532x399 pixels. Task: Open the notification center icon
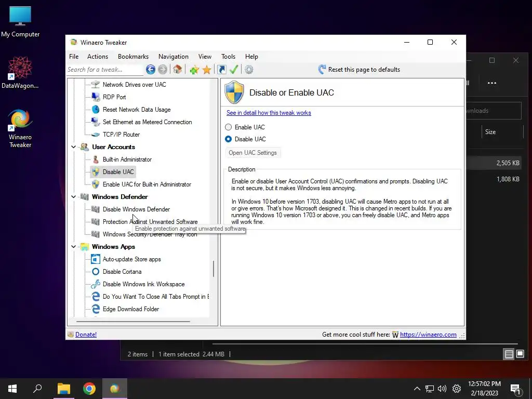pos(516,390)
